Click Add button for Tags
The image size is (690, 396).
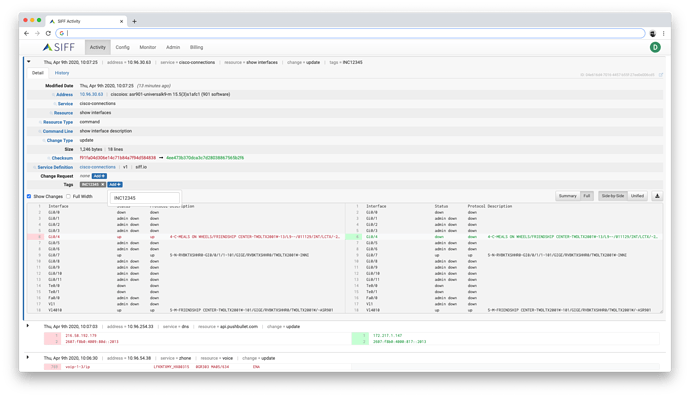tap(115, 184)
